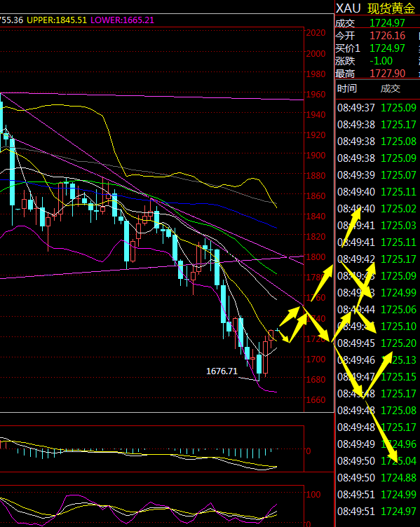Select the tick price 1724.99 at 08:49:43

coord(398,293)
